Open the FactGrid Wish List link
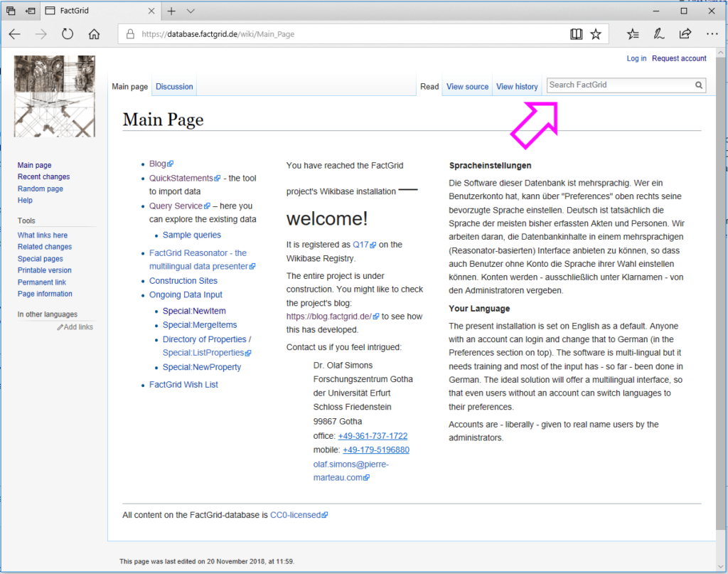 183,385
